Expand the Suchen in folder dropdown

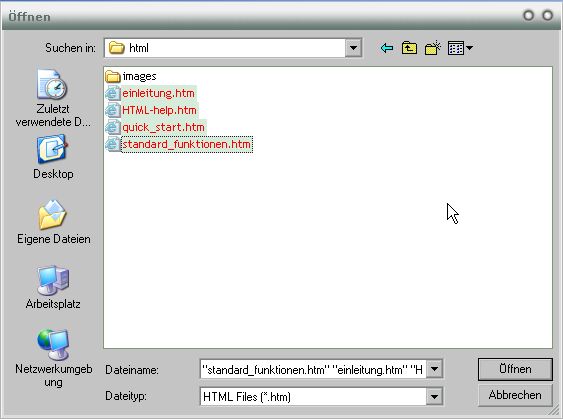[x=353, y=48]
